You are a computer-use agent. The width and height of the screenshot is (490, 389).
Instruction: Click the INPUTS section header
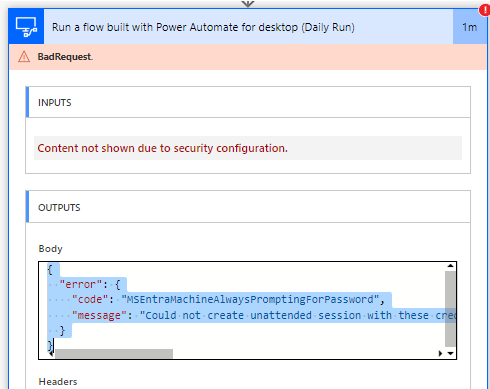[x=248, y=102]
